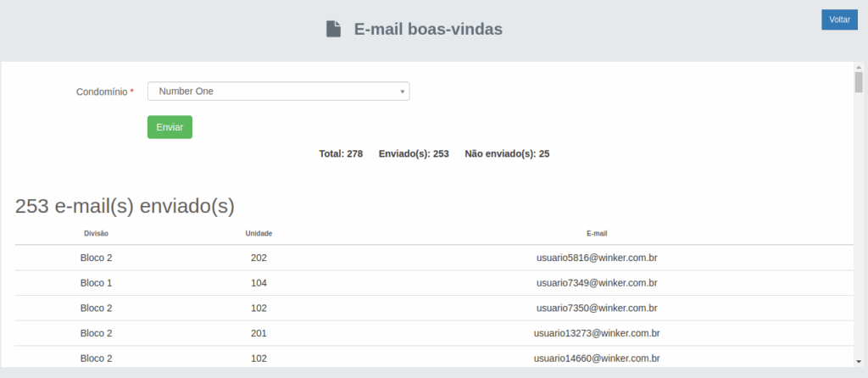Click the scrollbar up arrow

[x=859, y=66]
